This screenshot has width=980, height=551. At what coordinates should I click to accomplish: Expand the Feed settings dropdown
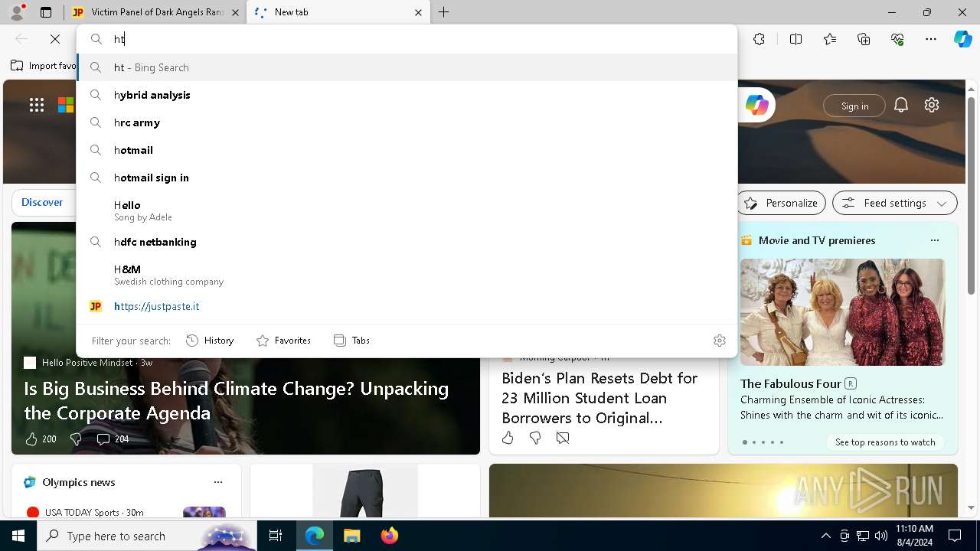point(895,203)
